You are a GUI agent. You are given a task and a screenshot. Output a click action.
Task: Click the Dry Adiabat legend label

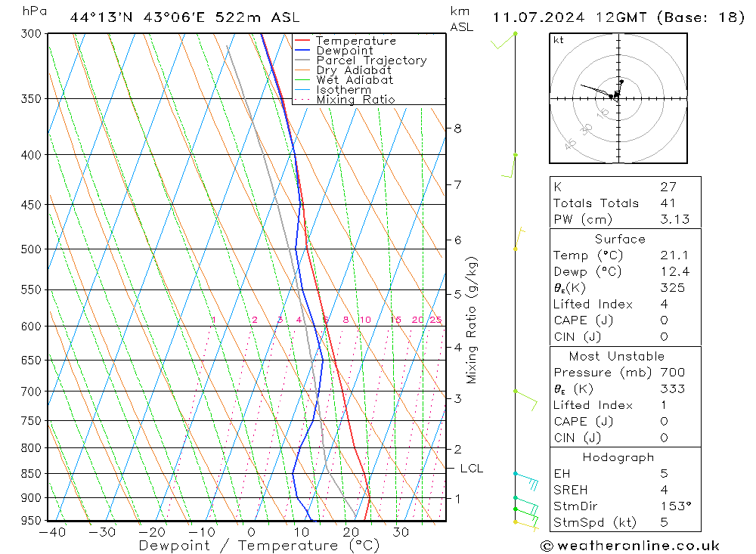tap(353, 70)
